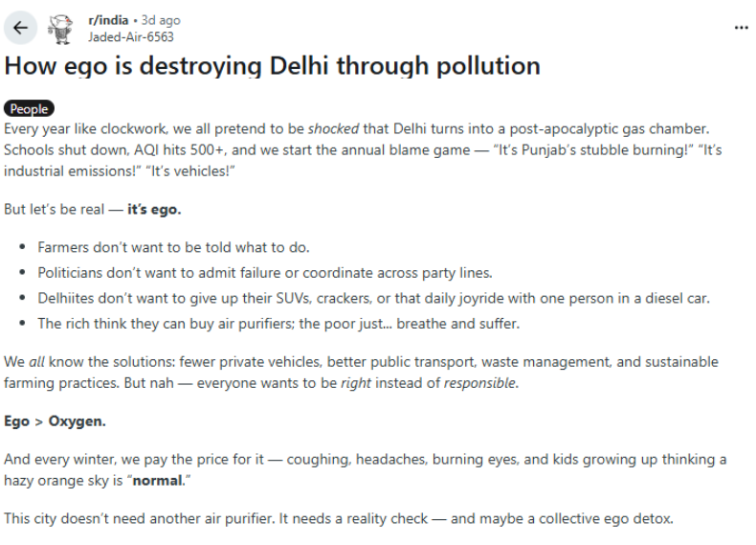Screen dimensions: 756x545
Task: Select the People flair tag
Action: click(29, 109)
